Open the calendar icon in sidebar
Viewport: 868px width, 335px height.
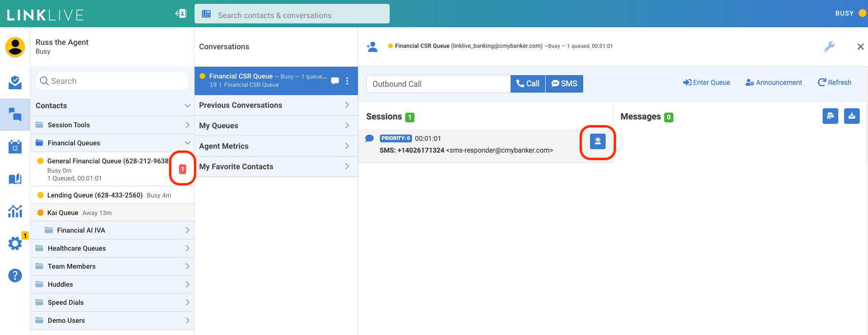click(x=15, y=147)
